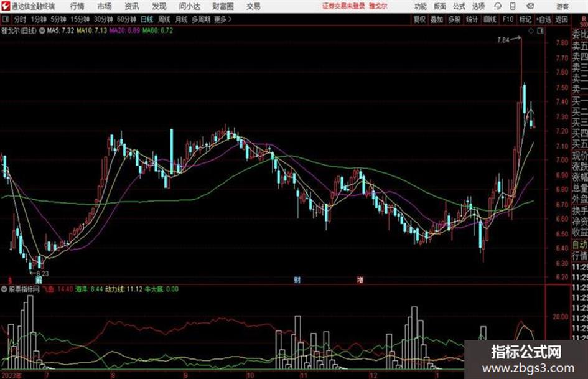Click the 2023年 date axis label
This screenshot has height=379, width=588.
point(12,375)
